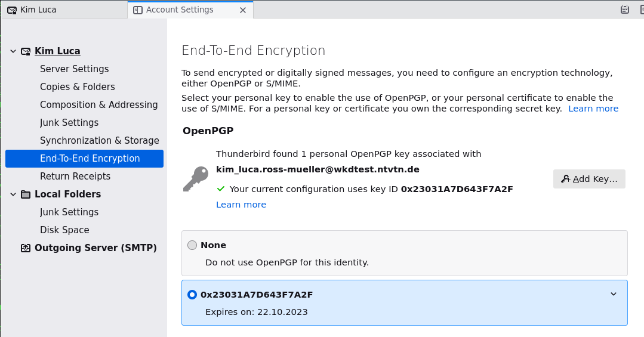
Task: Click the Kim Luca tab mail icon
Action: (12, 10)
